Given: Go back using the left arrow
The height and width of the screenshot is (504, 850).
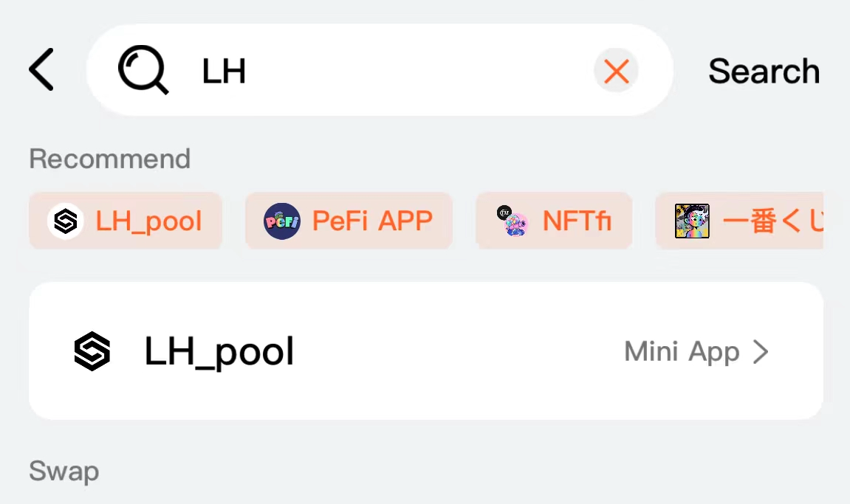Looking at the screenshot, I should [41, 69].
